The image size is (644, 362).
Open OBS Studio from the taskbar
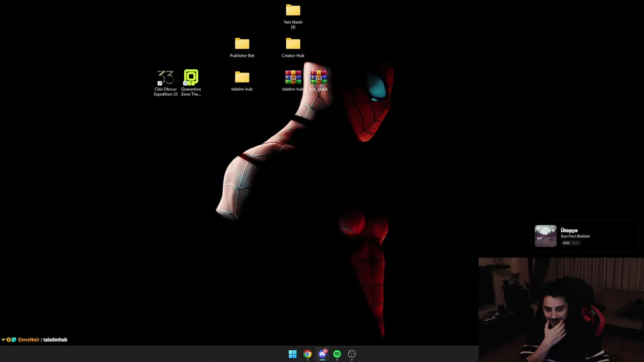coord(352,354)
